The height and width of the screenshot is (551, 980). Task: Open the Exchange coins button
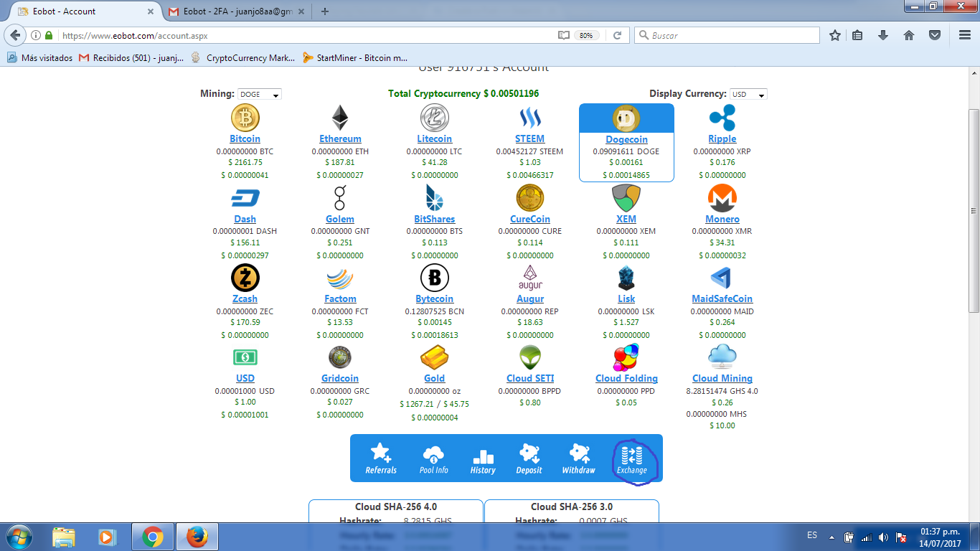click(632, 460)
